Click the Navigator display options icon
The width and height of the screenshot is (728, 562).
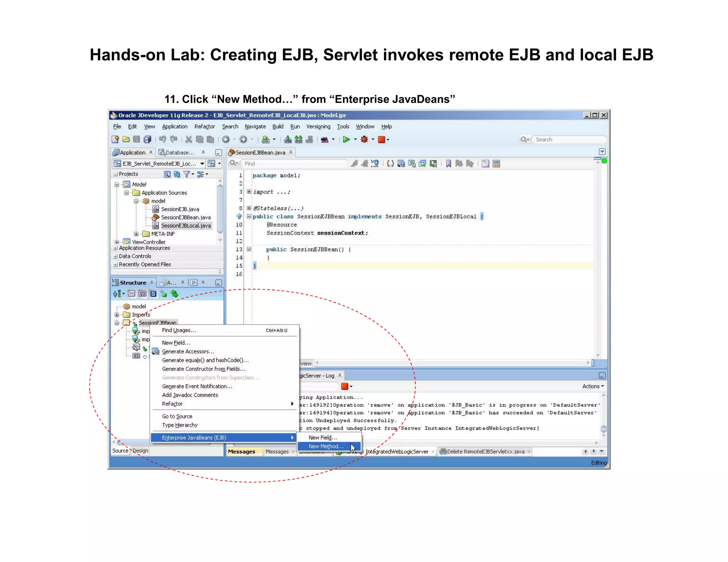tap(200, 174)
